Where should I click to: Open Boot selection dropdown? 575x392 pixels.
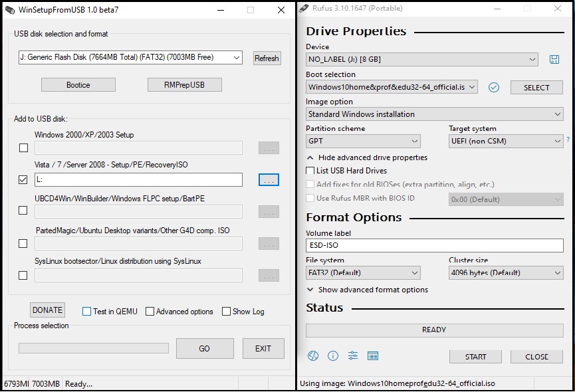click(392, 87)
